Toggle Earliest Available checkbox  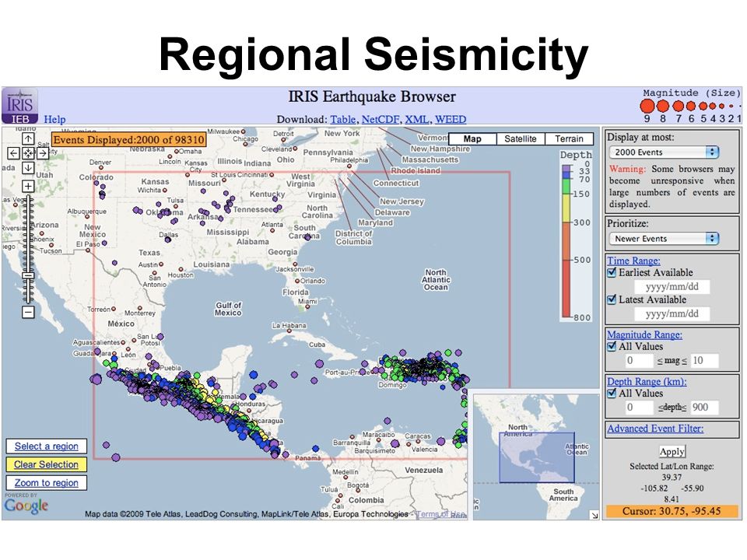612,272
